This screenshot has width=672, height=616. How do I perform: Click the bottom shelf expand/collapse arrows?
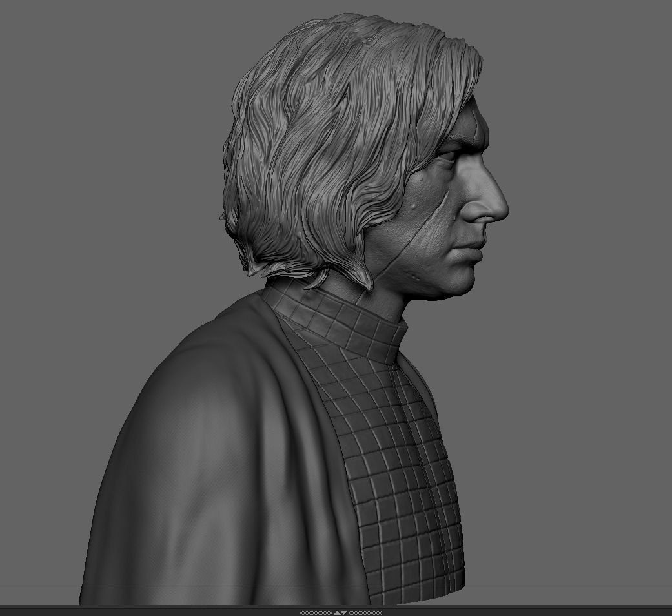pyautogui.click(x=340, y=613)
